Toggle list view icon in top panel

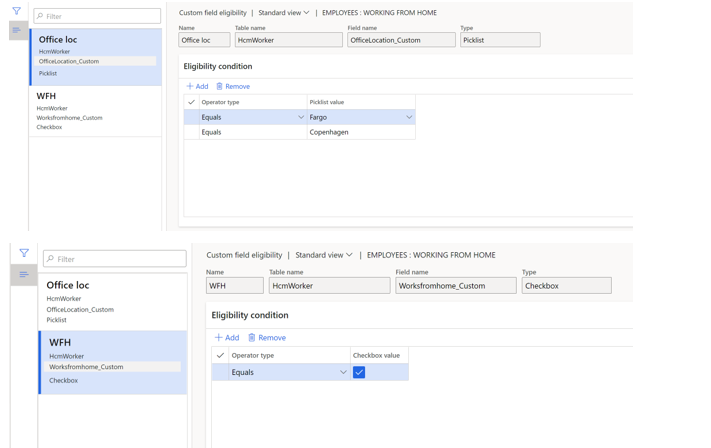pos(17,30)
